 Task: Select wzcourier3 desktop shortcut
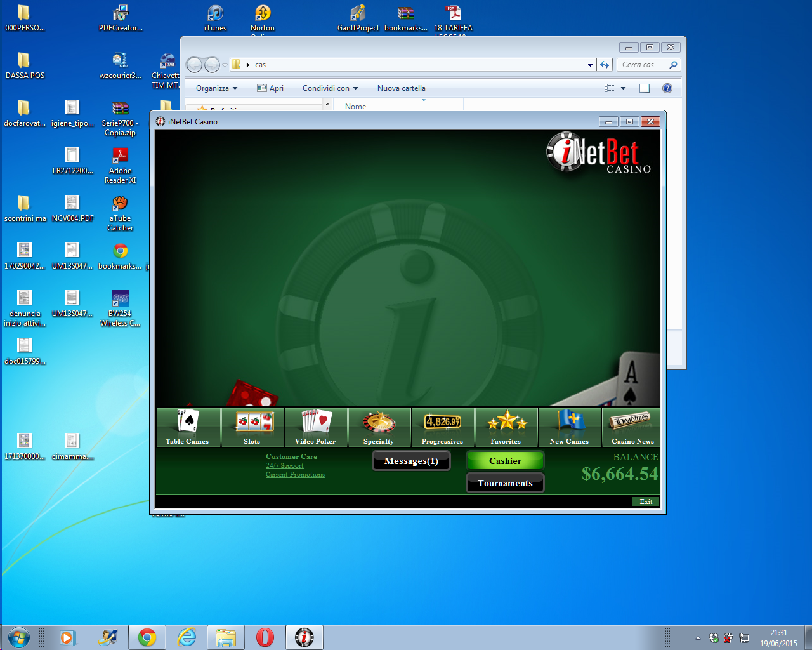point(120,65)
